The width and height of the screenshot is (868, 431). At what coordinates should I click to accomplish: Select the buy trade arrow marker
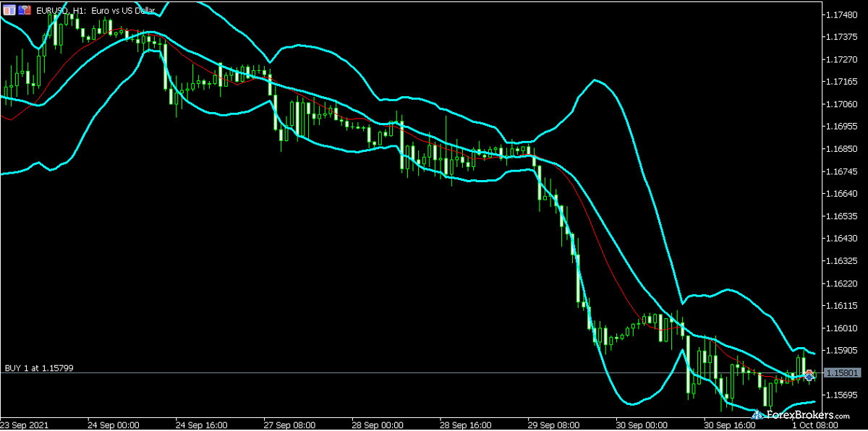point(809,375)
